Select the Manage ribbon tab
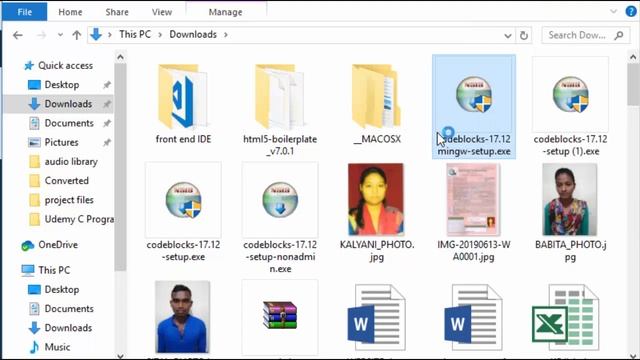640x360 pixels. click(225, 12)
